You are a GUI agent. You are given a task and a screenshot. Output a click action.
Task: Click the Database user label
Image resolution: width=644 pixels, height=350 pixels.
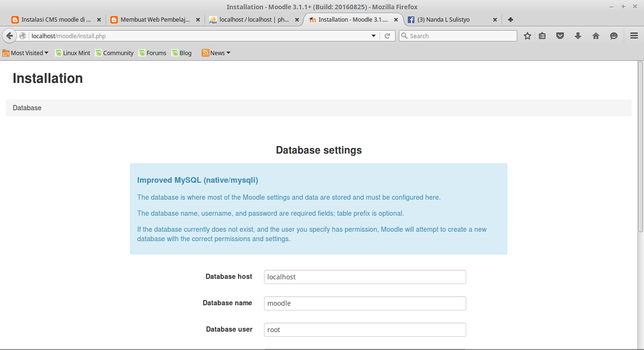click(x=229, y=329)
